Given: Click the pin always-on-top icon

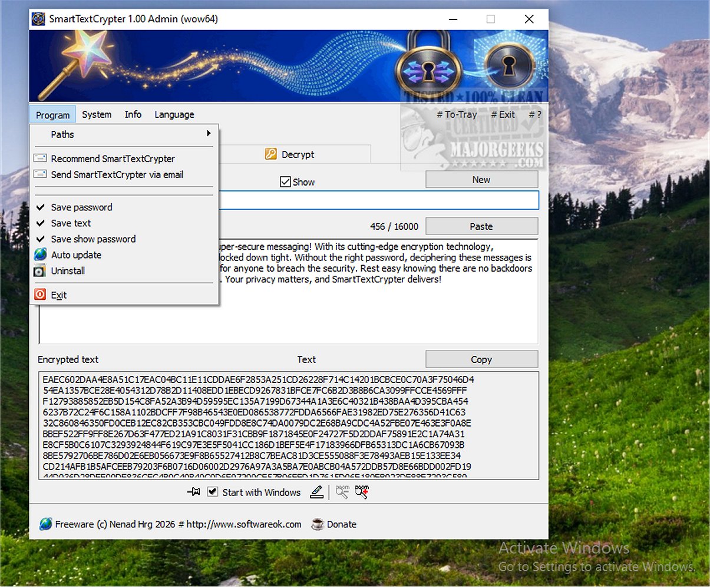Looking at the screenshot, I should 193,492.
